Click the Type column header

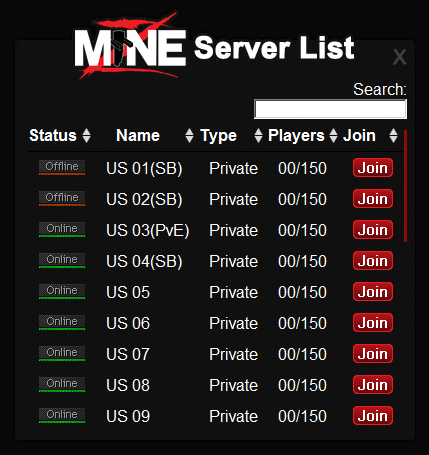tap(218, 136)
